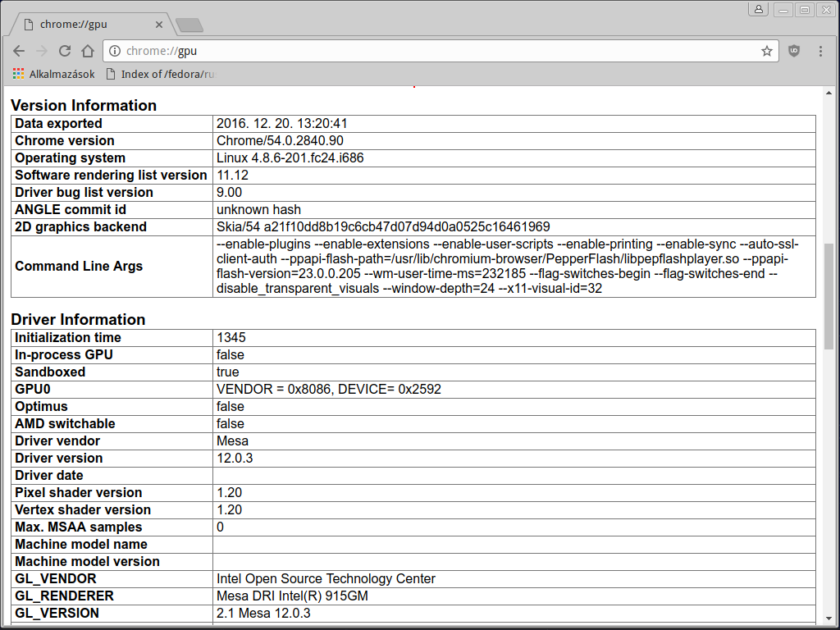Screen dimensions: 840x630
Task: Click the forward navigation arrow
Action: pos(42,51)
